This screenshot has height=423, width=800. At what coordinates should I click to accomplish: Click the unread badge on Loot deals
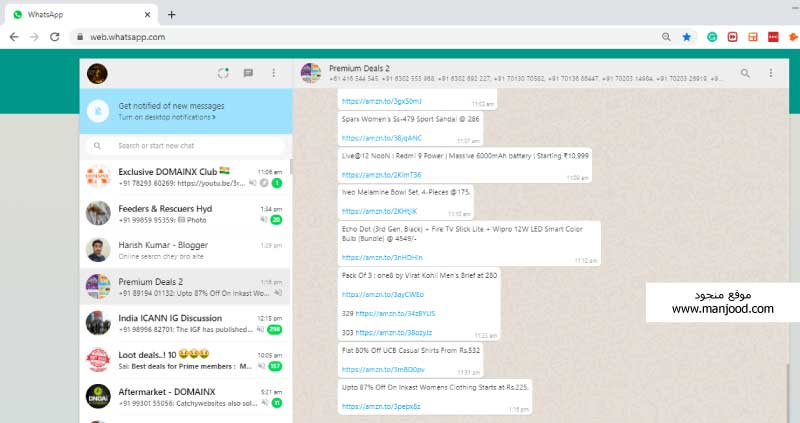(275, 366)
